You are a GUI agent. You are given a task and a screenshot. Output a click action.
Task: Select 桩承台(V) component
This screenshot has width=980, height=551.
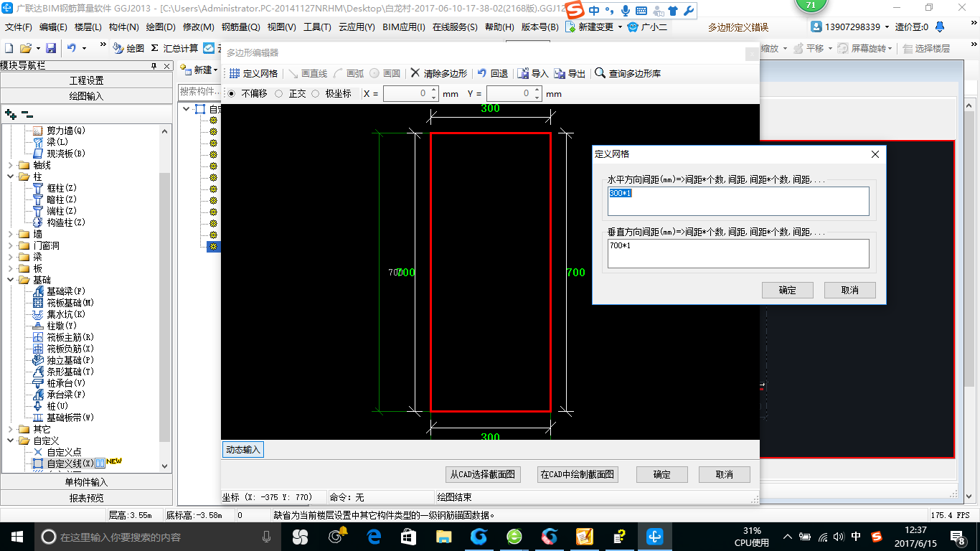65,383
